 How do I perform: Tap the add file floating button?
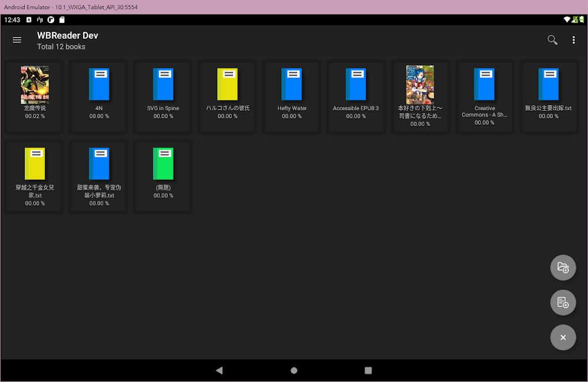point(563,302)
